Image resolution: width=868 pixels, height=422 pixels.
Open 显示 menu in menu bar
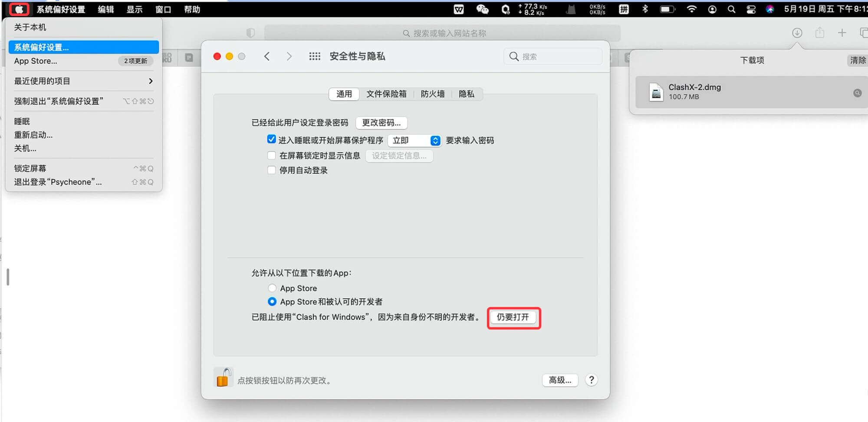coord(135,9)
